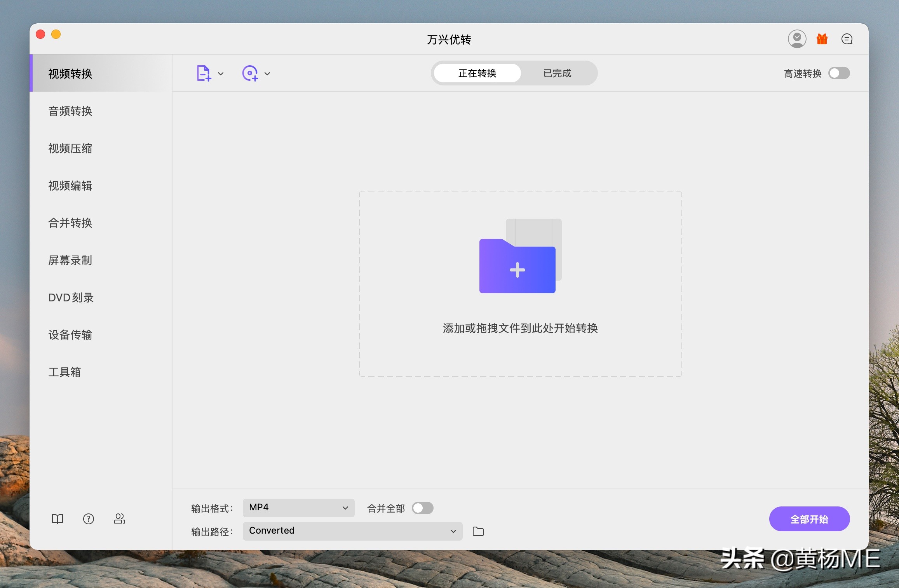Image resolution: width=899 pixels, height=588 pixels.
Task: Enable the 合并全部 switch
Action: point(423,508)
